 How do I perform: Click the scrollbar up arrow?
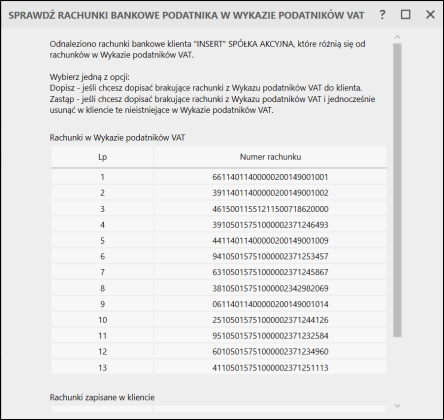pos(397,37)
